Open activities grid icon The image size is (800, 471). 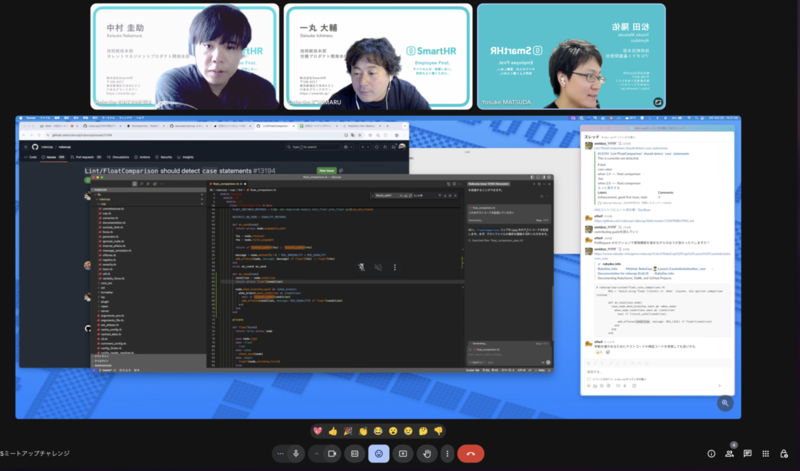765,454
